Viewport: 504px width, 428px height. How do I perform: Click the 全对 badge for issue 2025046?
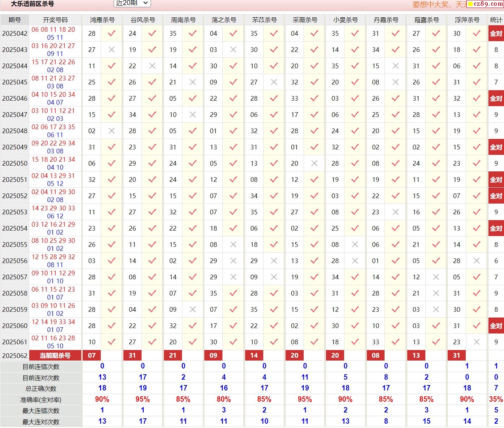pyautogui.click(x=496, y=99)
